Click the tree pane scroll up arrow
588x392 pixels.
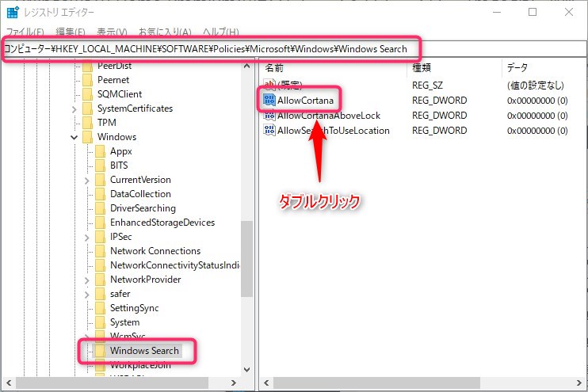pos(246,67)
